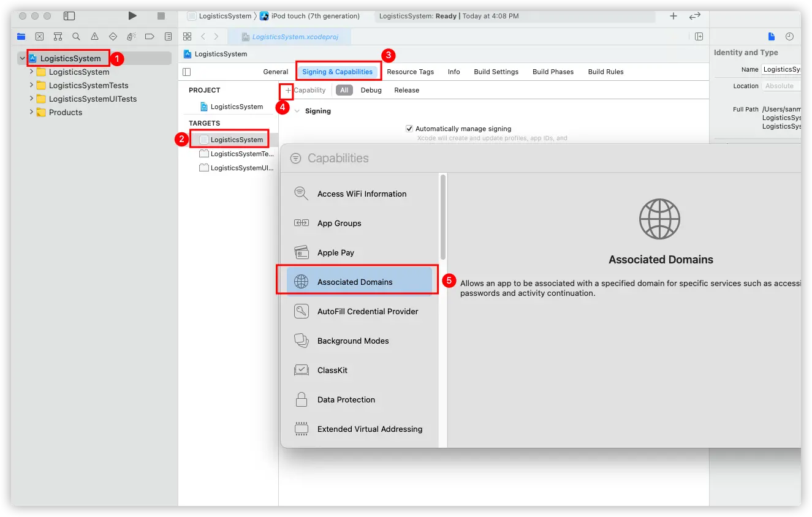Select the App Groups capability

tap(360, 223)
